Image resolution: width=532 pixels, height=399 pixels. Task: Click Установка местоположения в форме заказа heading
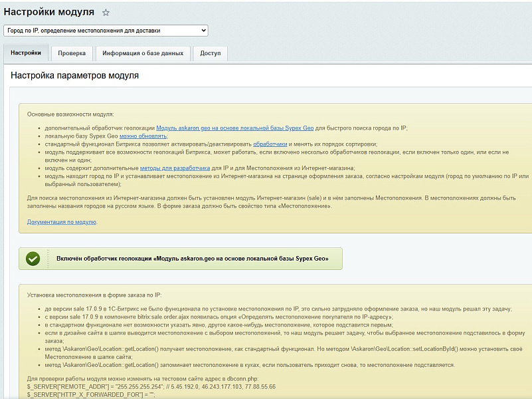[93, 294]
